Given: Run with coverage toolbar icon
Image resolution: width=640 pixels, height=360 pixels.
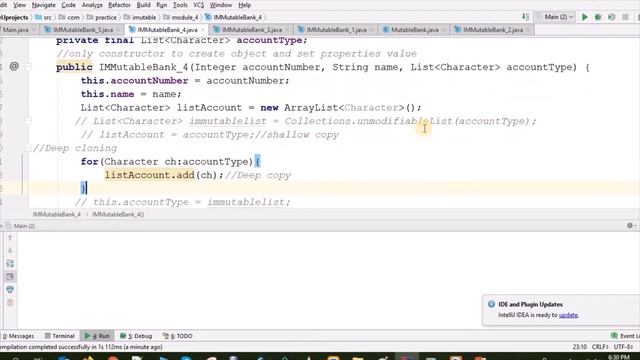Looking at the screenshot, I should click(x=611, y=17).
